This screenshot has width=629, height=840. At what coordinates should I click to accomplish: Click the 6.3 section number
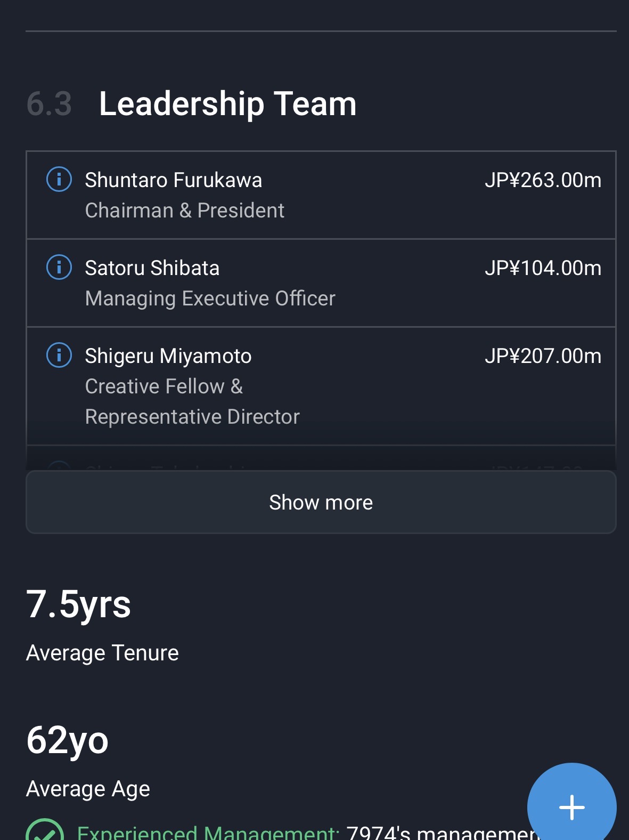coord(49,103)
